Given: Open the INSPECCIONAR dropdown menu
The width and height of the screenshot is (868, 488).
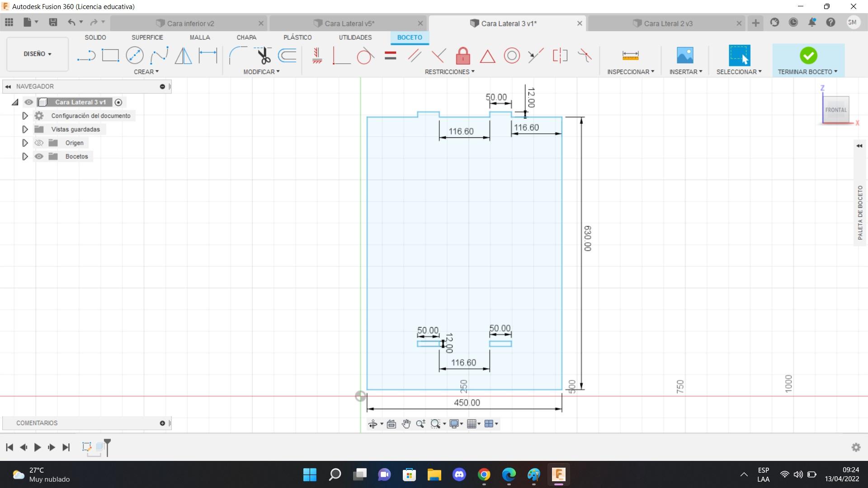Looking at the screenshot, I should point(630,72).
